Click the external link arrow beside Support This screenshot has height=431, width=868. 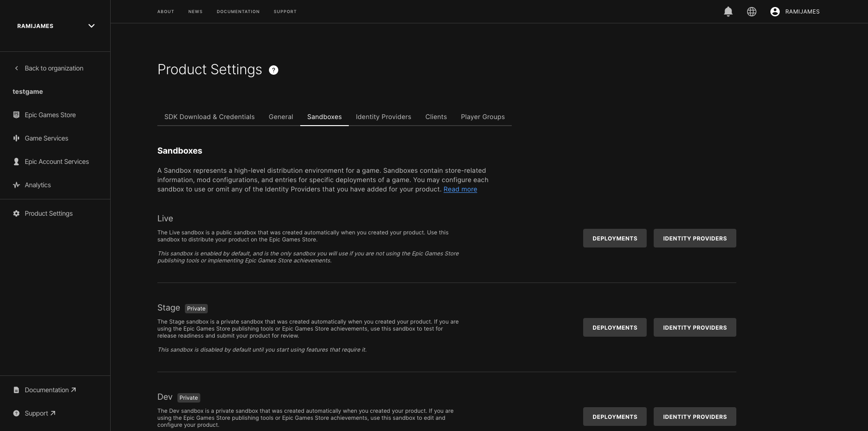click(x=53, y=413)
